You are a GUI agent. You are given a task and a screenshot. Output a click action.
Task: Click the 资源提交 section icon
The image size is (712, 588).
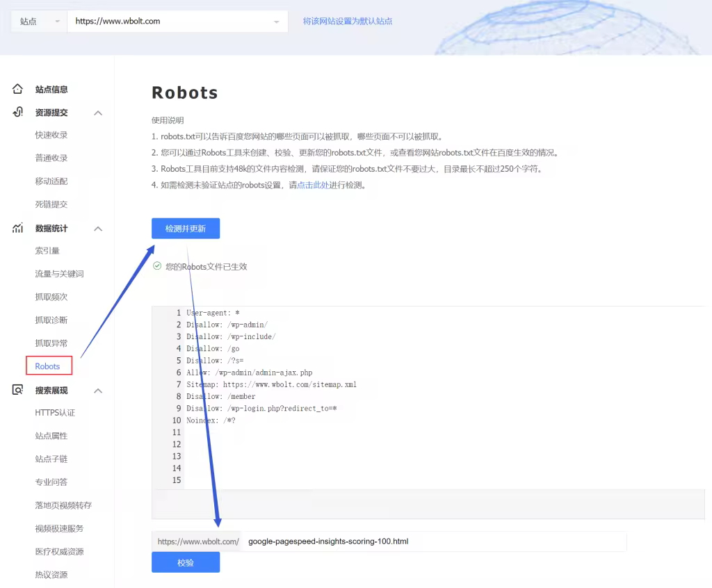(17, 112)
